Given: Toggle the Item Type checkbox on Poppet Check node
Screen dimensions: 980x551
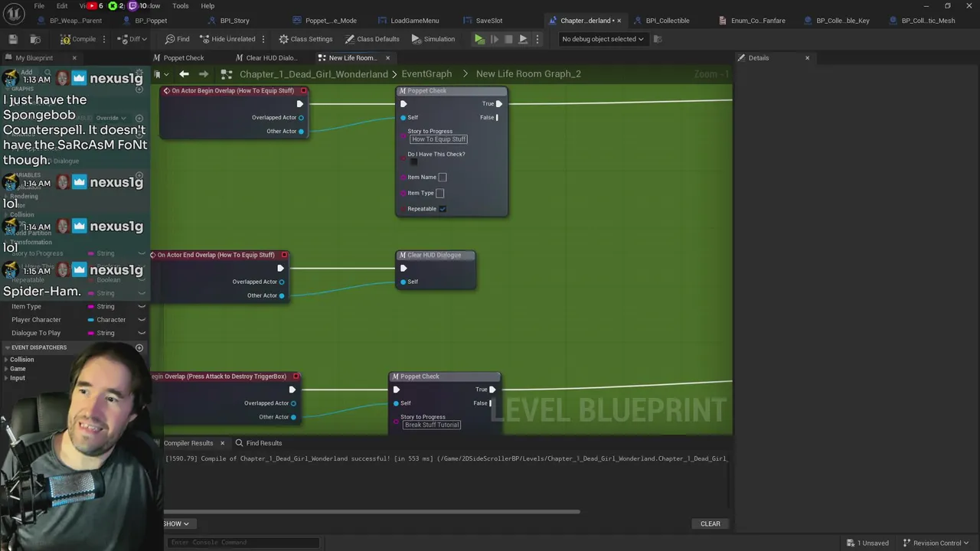Looking at the screenshot, I should (x=439, y=194).
